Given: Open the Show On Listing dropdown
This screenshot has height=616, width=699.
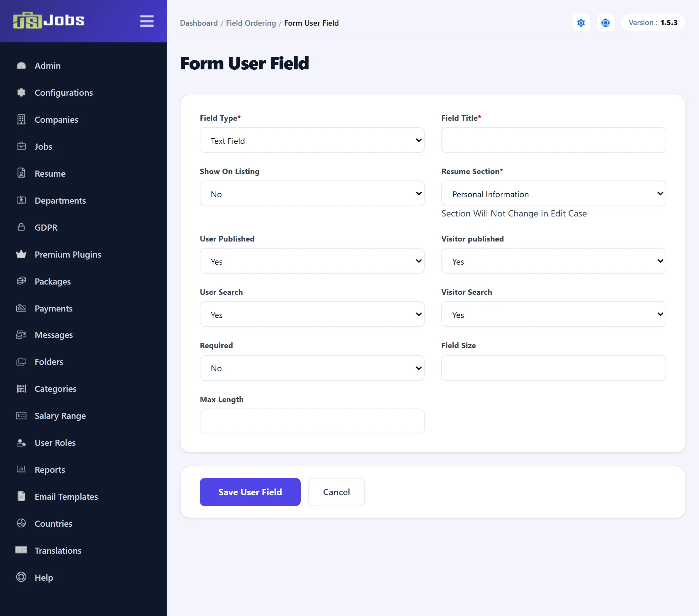Looking at the screenshot, I should pos(312,194).
